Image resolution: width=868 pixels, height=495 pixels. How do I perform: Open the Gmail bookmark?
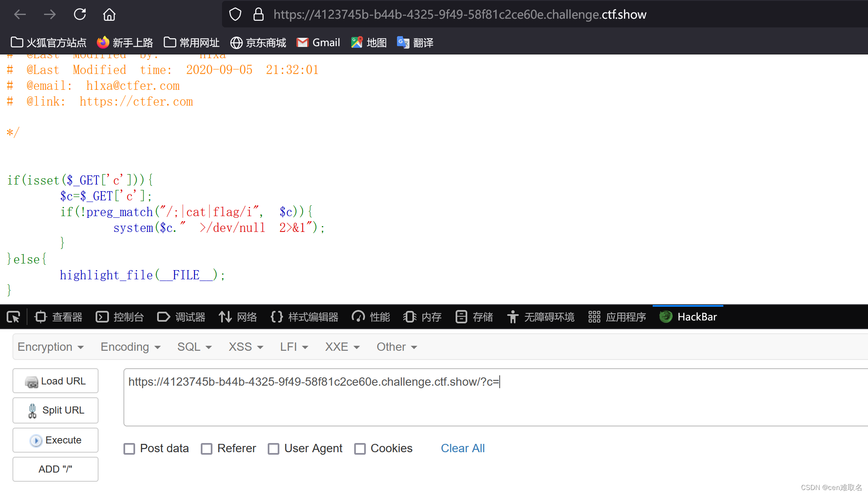point(318,42)
